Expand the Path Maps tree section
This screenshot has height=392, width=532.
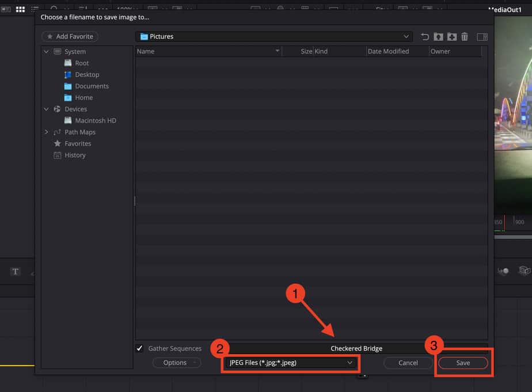click(47, 132)
